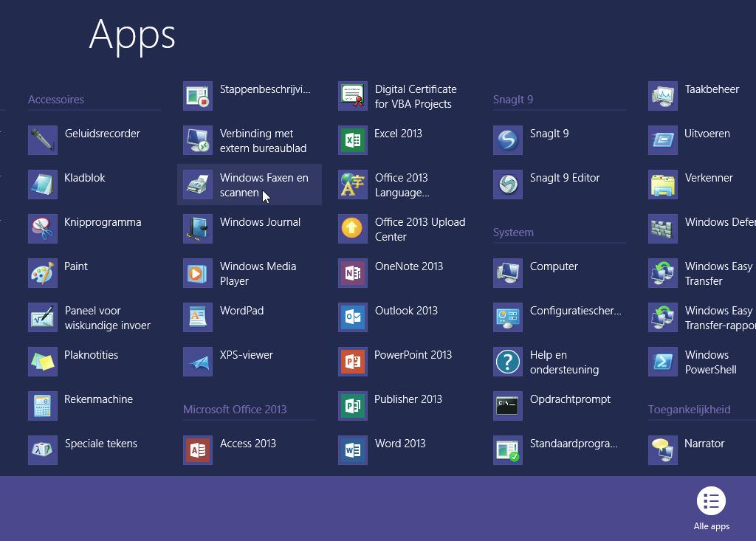Open the Computer icon under Systeem
Viewport: 756px width, 541px height.
click(x=508, y=273)
